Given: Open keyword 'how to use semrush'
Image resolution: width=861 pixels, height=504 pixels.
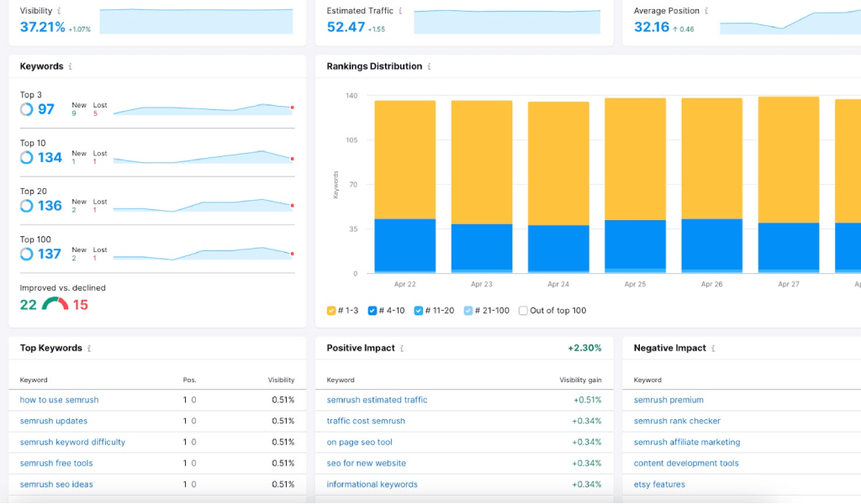Looking at the screenshot, I should tap(60, 400).
